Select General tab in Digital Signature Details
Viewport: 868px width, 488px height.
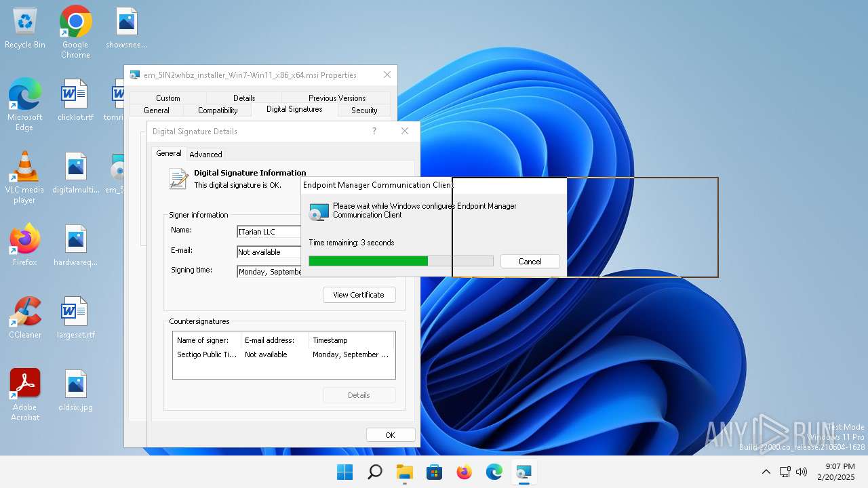coord(169,153)
